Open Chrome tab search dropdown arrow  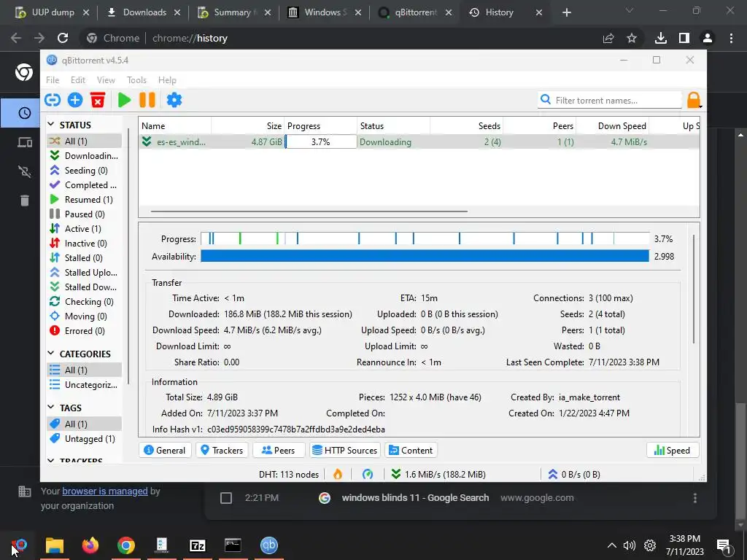(x=630, y=10)
